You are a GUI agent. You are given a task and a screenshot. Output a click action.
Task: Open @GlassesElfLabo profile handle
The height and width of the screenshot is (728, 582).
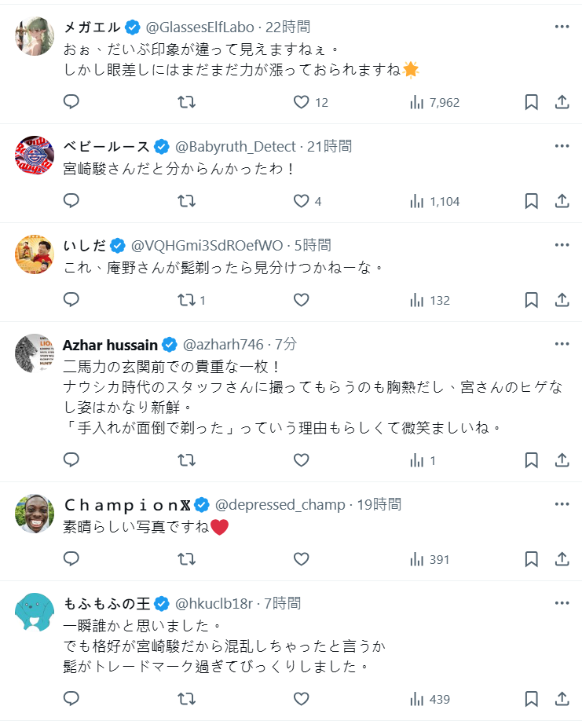(x=202, y=27)
